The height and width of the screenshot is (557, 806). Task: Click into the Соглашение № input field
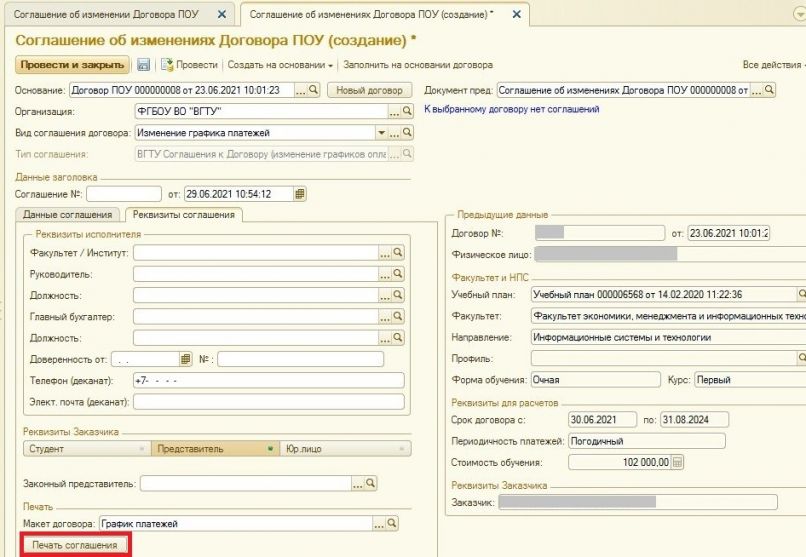124,194
